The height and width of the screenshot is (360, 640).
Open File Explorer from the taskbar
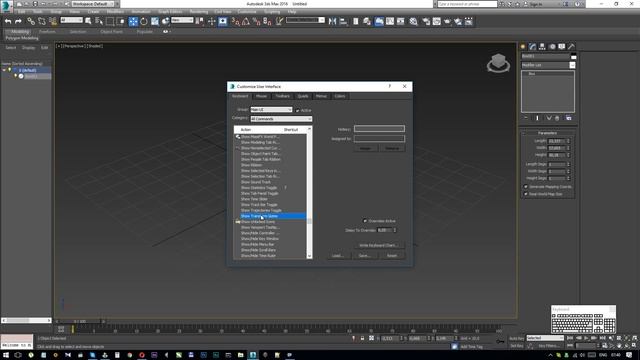[240, 355]
